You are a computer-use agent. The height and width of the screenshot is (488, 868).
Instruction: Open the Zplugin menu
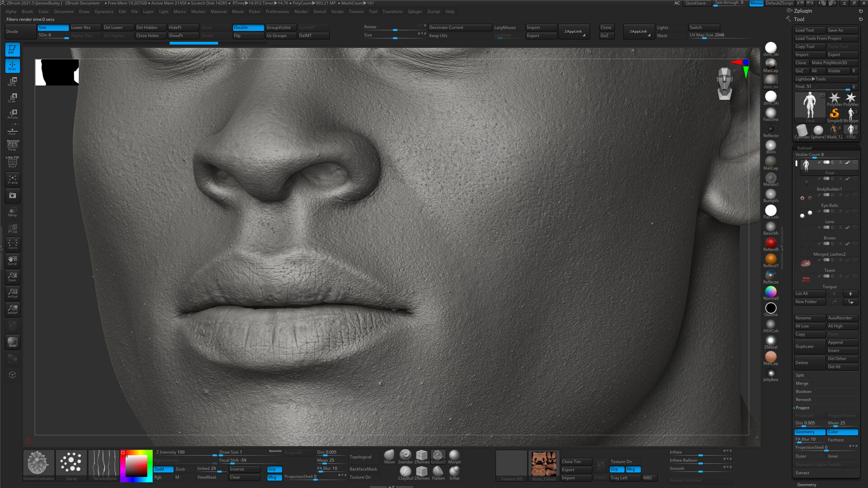coord(415,11)
